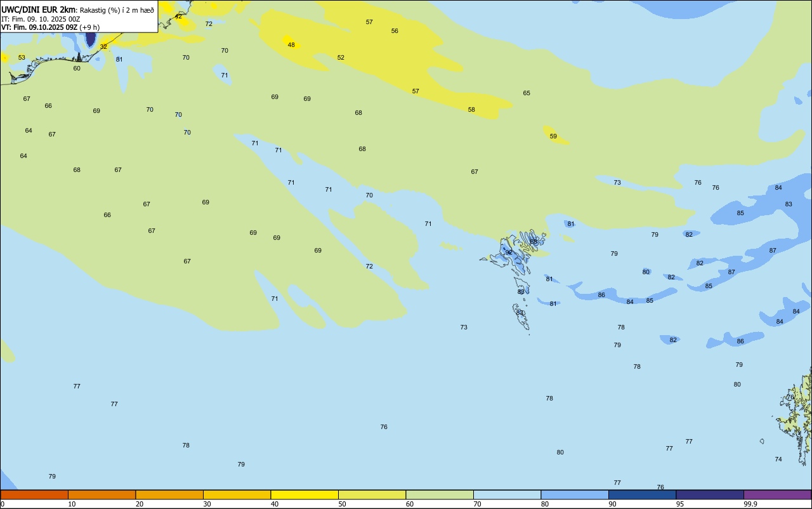Pick the 50–60 yellow-green legend swatch

(x=372, y=494)
